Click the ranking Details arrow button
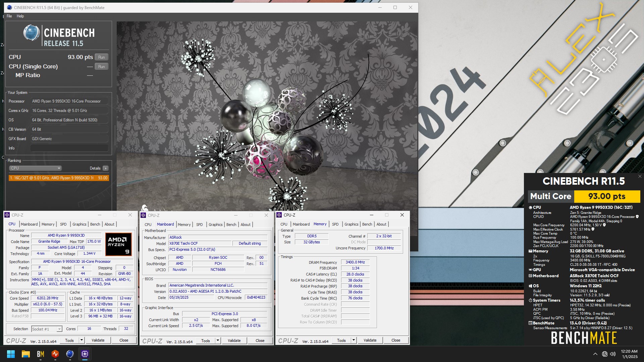Screen dimensions: 644x362 tap(106, 168)
